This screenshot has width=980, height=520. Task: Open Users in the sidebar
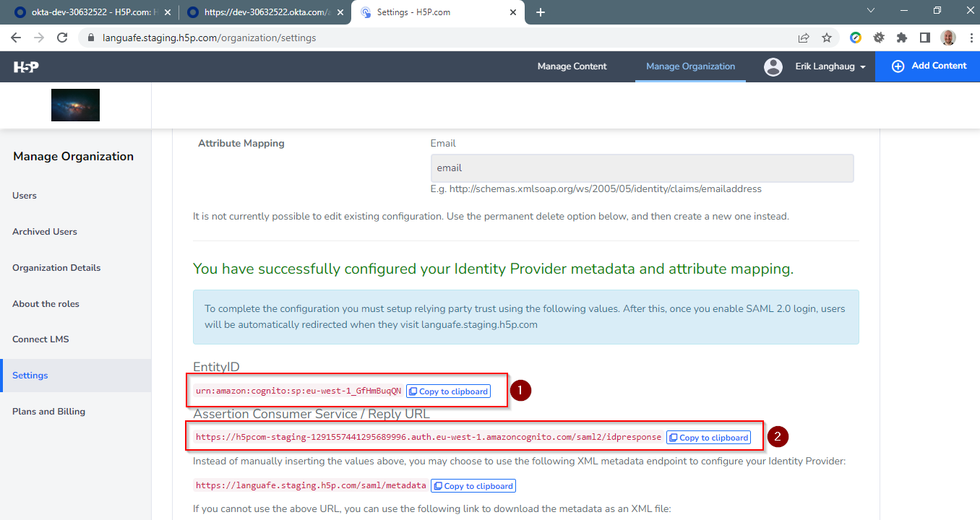(x=25, y=196)
